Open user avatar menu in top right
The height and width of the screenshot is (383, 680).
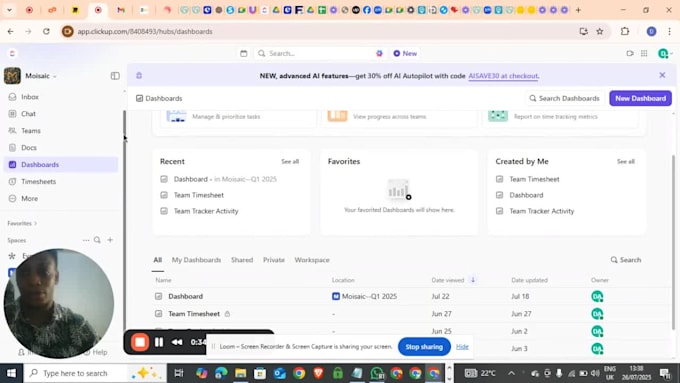[665, 53]
